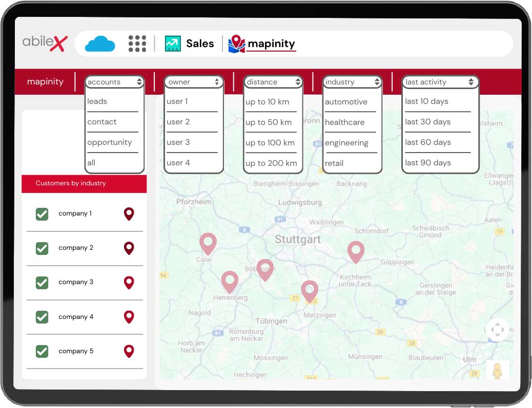This screenshot has height=408, width=532.
Task: Pick 'up to 100 km' distance option
Action: 270,143
